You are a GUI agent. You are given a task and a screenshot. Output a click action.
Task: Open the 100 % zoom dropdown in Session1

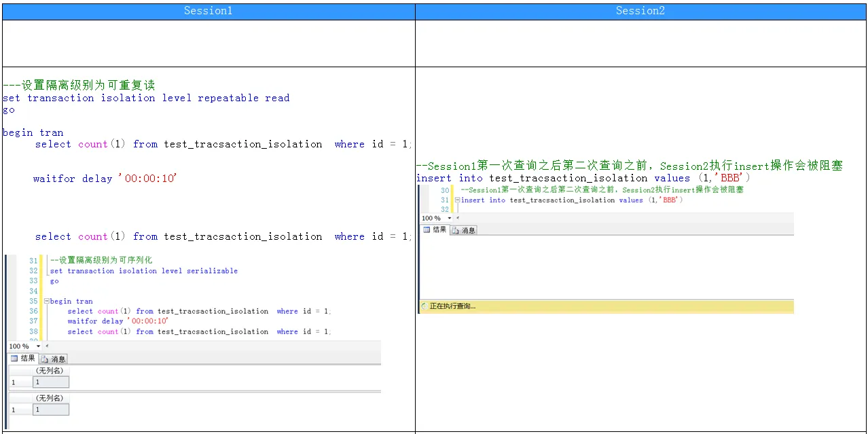(38, 346)
